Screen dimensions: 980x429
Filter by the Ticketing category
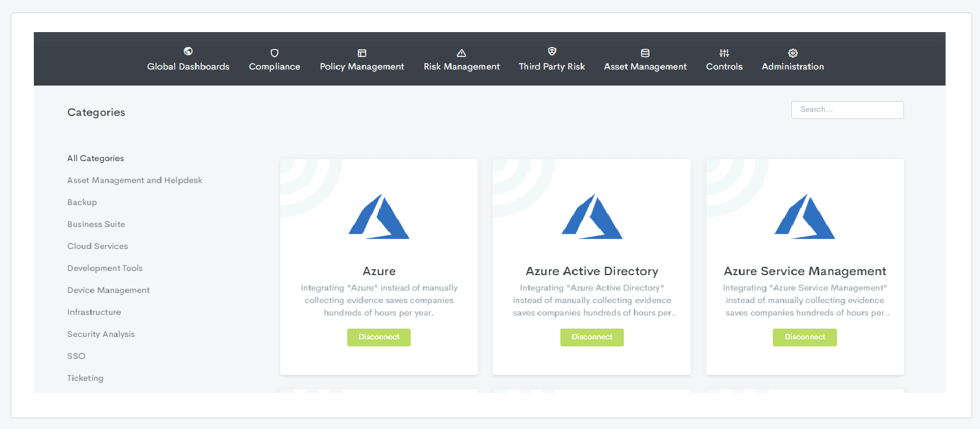pyautogui.click(x=85, y=378)
